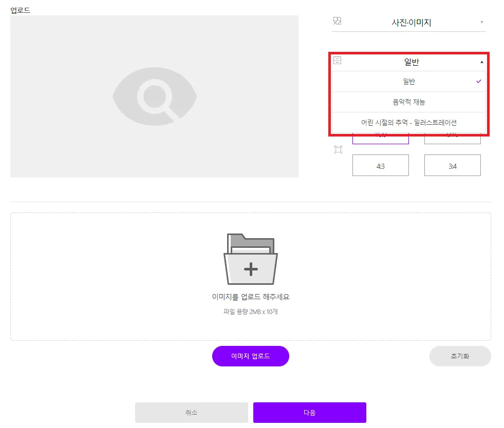Choose the 음악적 재능 option

(409, 102)
